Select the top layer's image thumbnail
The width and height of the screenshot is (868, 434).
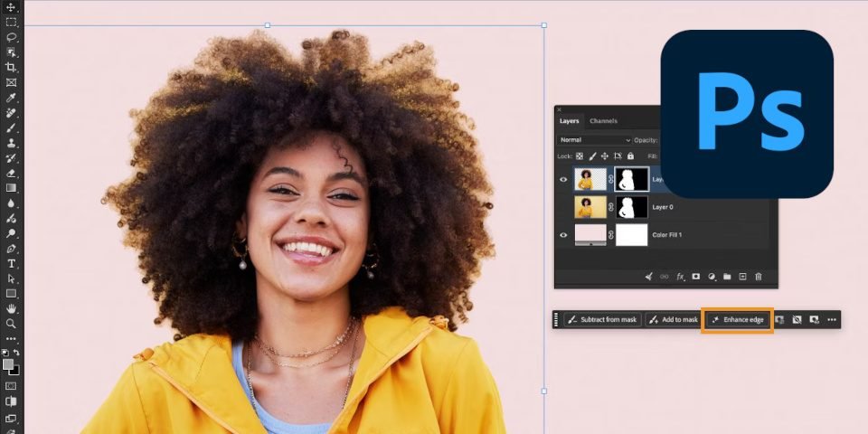click(x=590, y=179)
